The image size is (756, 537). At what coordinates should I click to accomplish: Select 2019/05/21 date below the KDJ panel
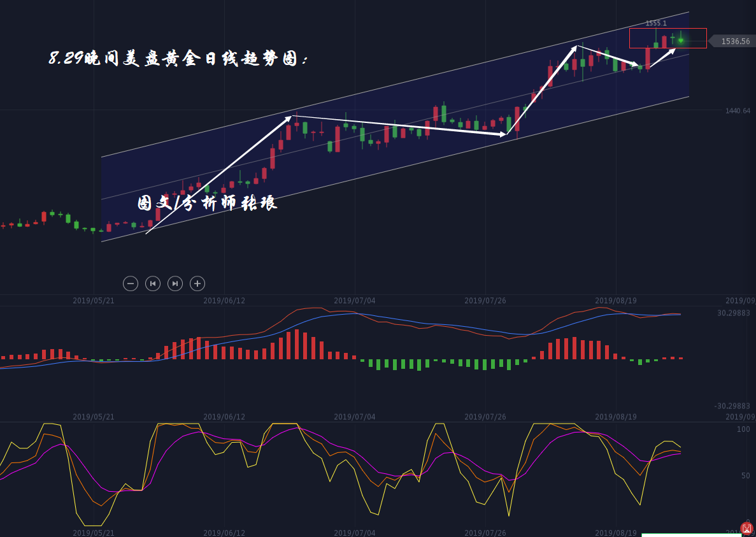click(x=94, y=533)
